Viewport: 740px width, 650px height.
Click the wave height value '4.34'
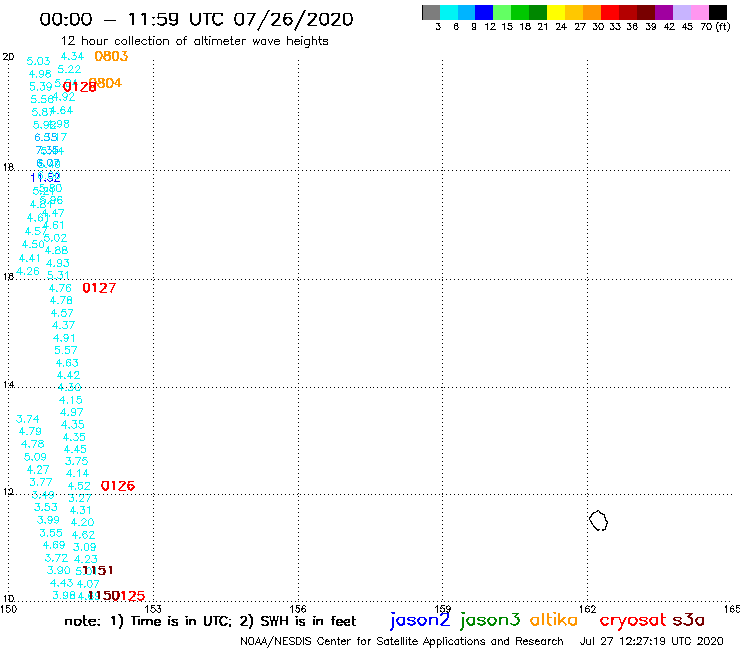[x=72, y=57]
